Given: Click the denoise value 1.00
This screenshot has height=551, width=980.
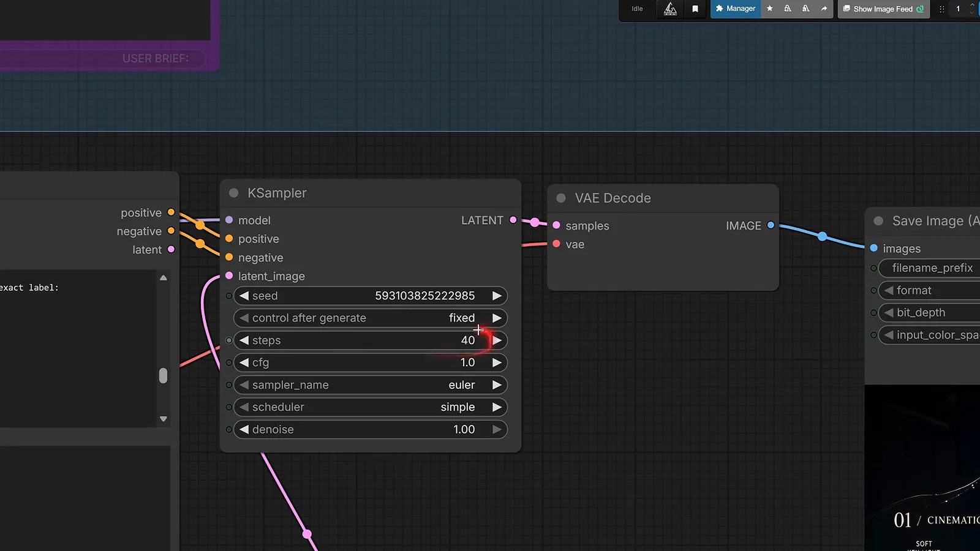Looking at the screenshot, I should [x=464, y=429].
